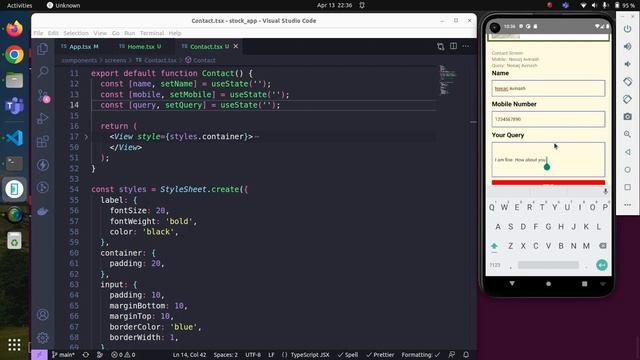Click emulator rotate left button
640x360 pixels.
tap(627, 82)
